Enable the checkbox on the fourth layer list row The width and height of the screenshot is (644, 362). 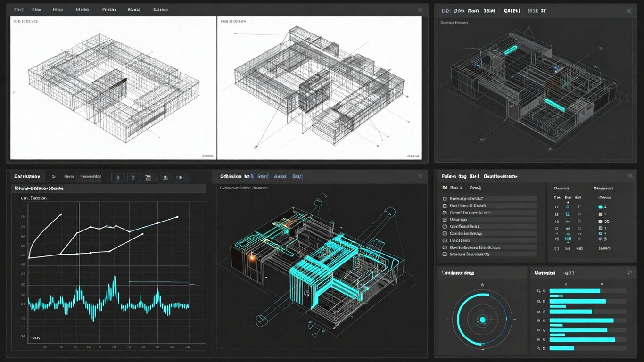pyautogui.click(x=445, y=220)
